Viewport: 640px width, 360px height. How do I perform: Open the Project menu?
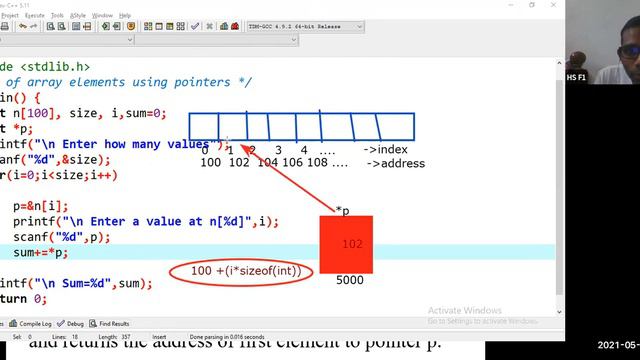pos(10,16)
